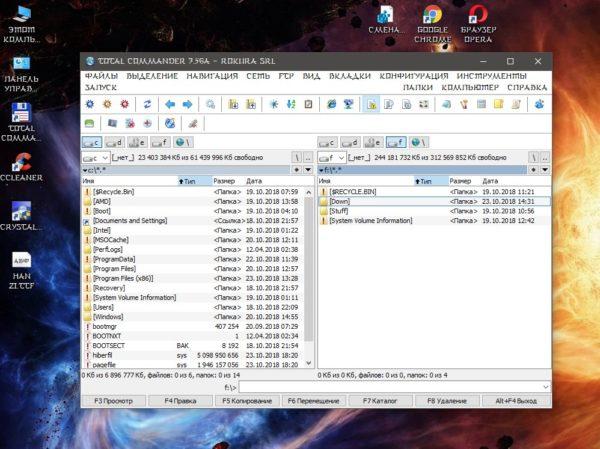The height and width of the screenshot is (449, 600).
Task: Go forward with the blue right arrow
Action: tap(187, 104)
